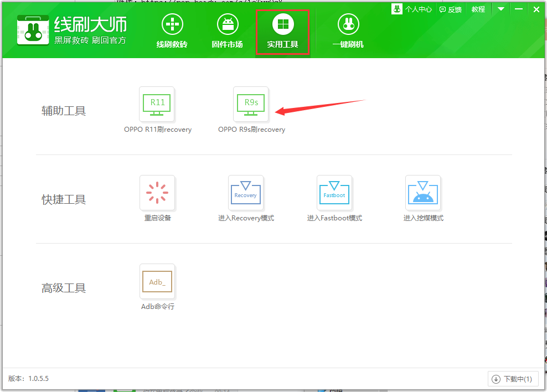Open the 下载中(1) download list

point(513,379)
